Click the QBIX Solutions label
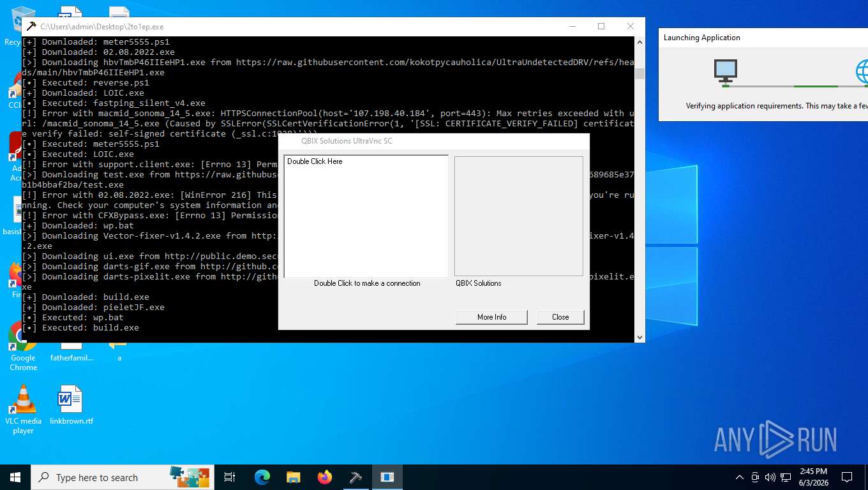Image resolution: width=868 pixels, height=490 pixels. 479,283
